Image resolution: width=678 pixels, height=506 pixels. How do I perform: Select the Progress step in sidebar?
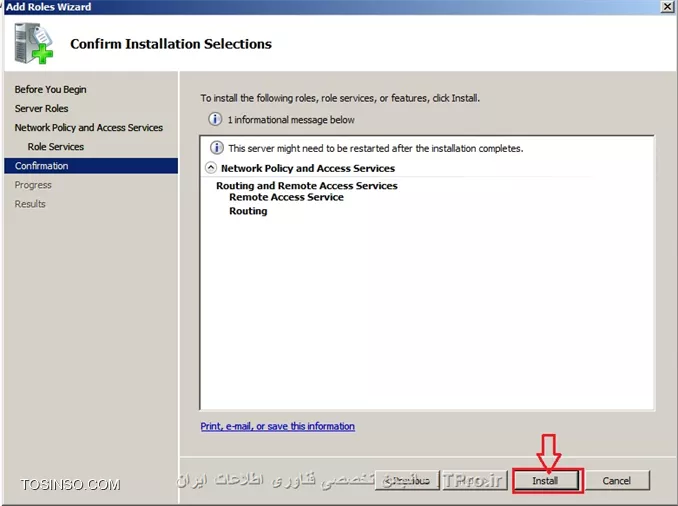[x=33, y=185]
